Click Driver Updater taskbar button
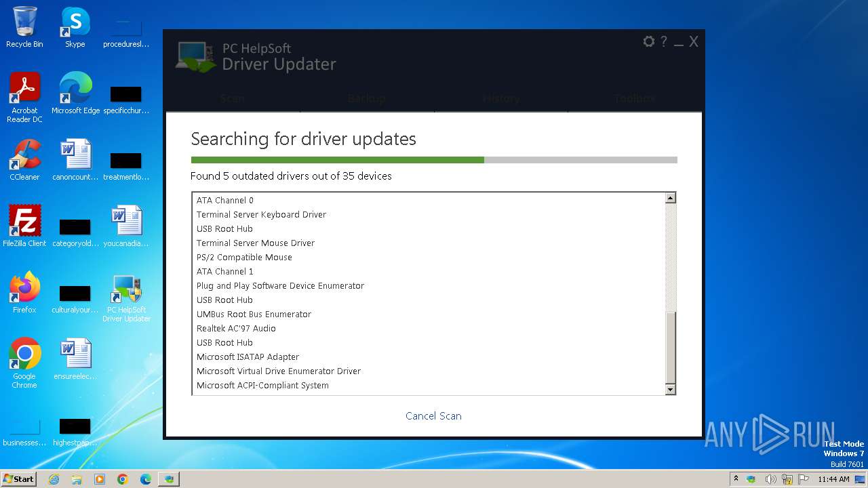Image resolution: width=868 pixels, height=488 pixels. (169, 479)
